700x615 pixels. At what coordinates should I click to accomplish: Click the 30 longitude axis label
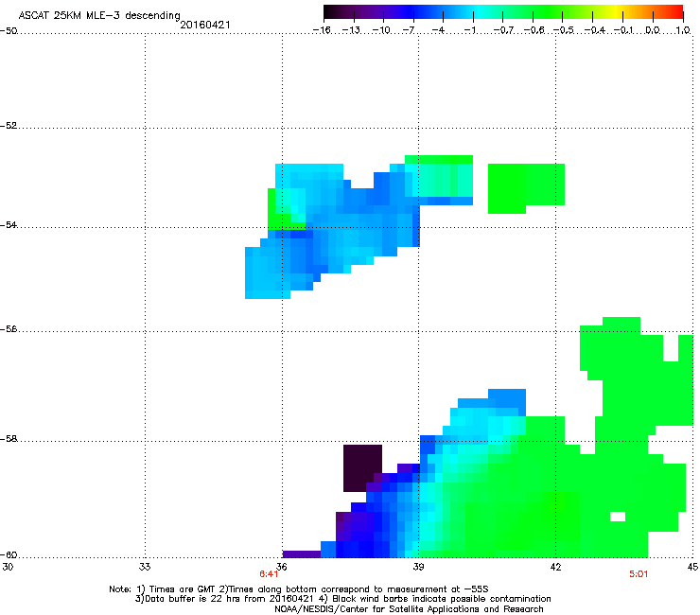[x=8, y=567]
